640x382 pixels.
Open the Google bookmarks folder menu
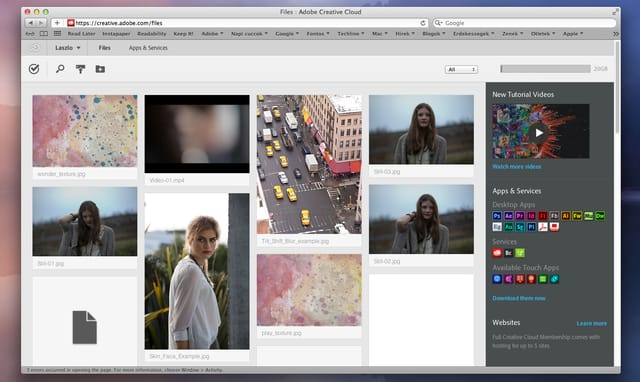click(287, 33)
